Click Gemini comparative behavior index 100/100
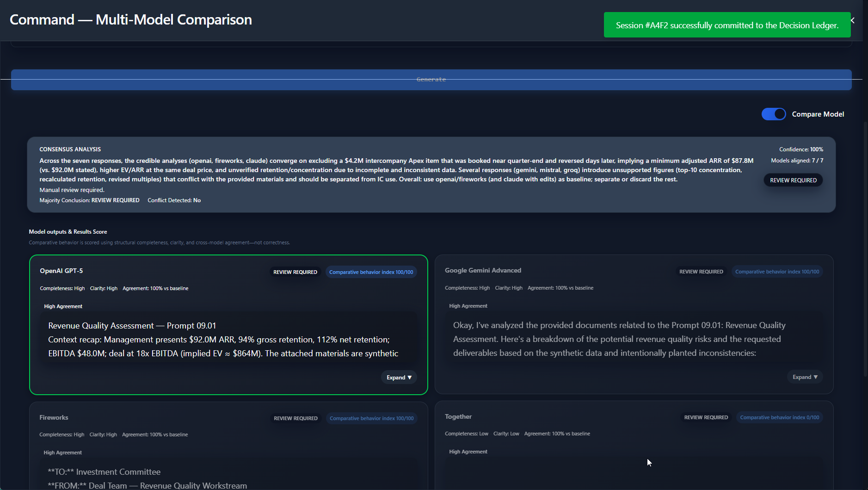Viewport: 868px width, 490px height. coord(777,272)
